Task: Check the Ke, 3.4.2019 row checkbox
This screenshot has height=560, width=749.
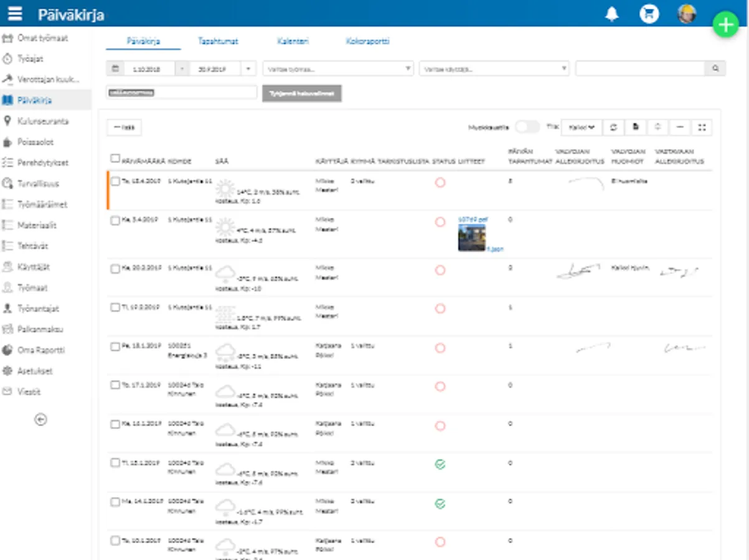Action: coord(115,220)
